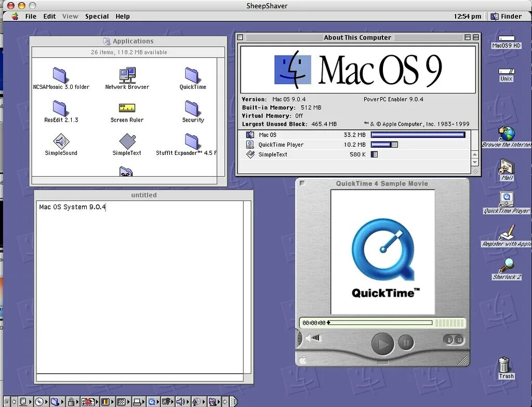Viewport: 532px width, 407px height.
Task: Adjust the QuickTime volume slider
Action: (x=314, y=338)
